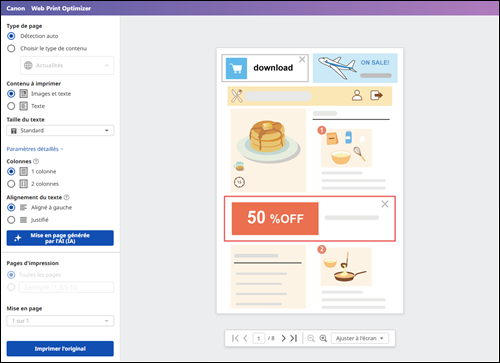500x363 pixels.
Task: Click the justified text icon
Action: click(x=23, y=220)
